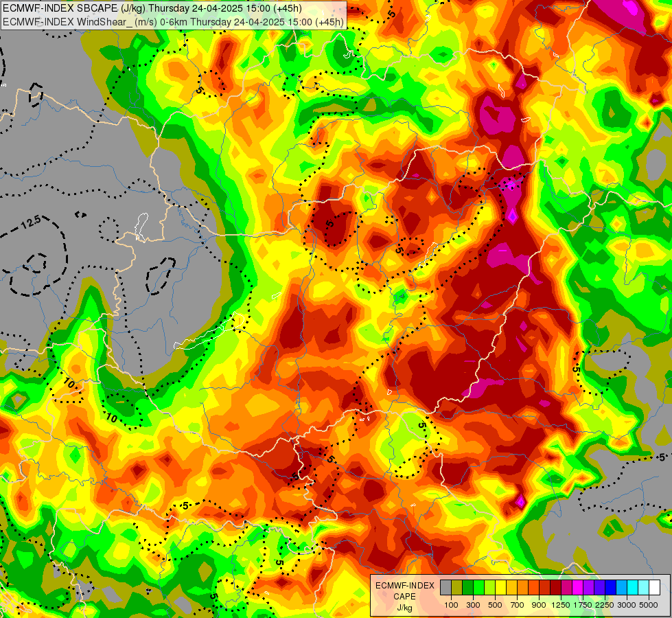Click the legend value 5000

coord(649,605)
